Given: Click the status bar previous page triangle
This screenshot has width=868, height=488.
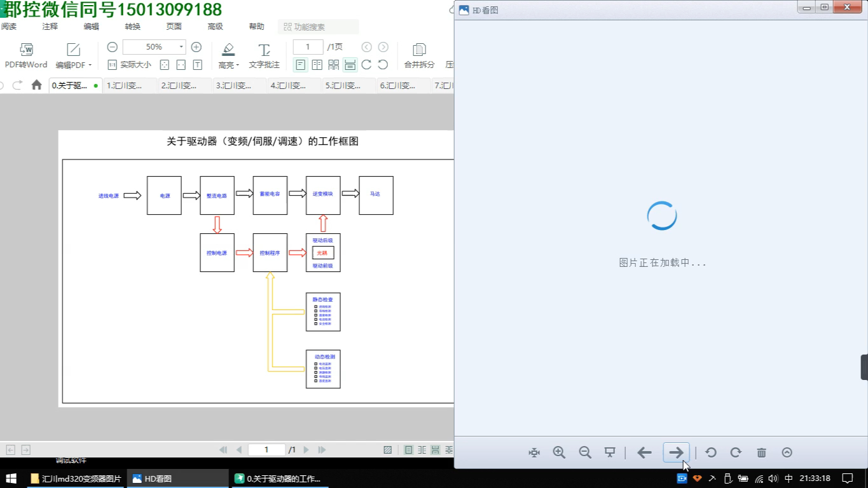Looking at the screenshot, I should coord(239,450).
